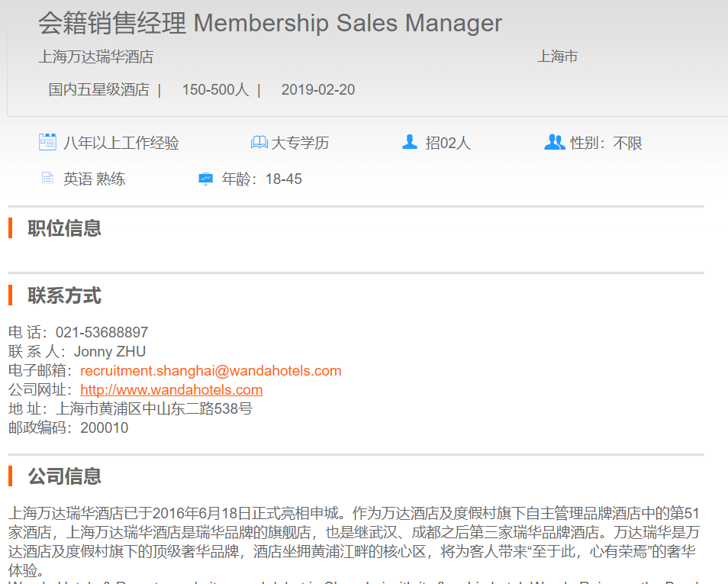The width and height of the screenshot is (728, 584).
Task: Click the 联系方式 section heading
Action: click(65, 295)
